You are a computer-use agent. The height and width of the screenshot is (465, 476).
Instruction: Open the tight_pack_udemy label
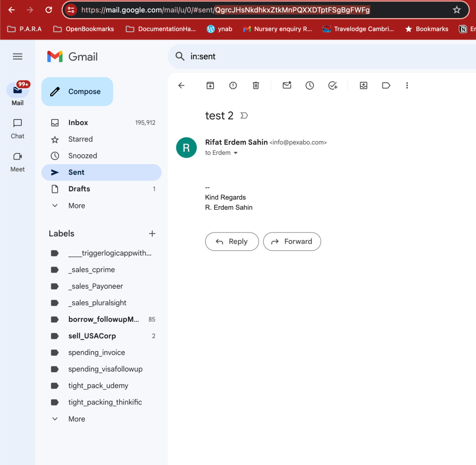coord(101,386)
